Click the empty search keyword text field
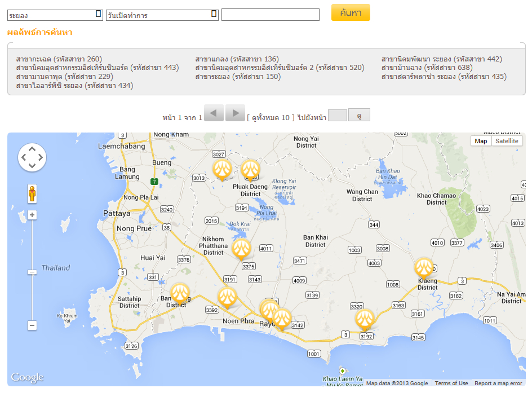Image resolution: width=532 pixels, height=397 pixels. [270, 15]
